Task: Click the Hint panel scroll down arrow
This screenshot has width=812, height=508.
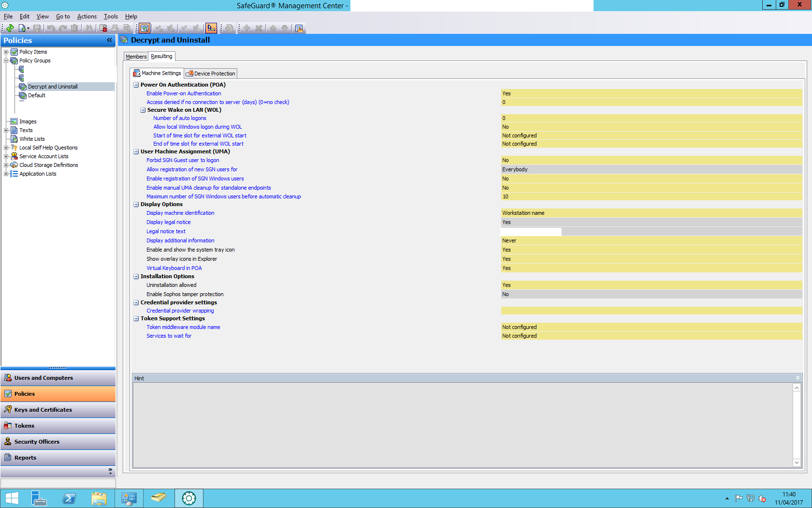Action: [x=797, y=463]
